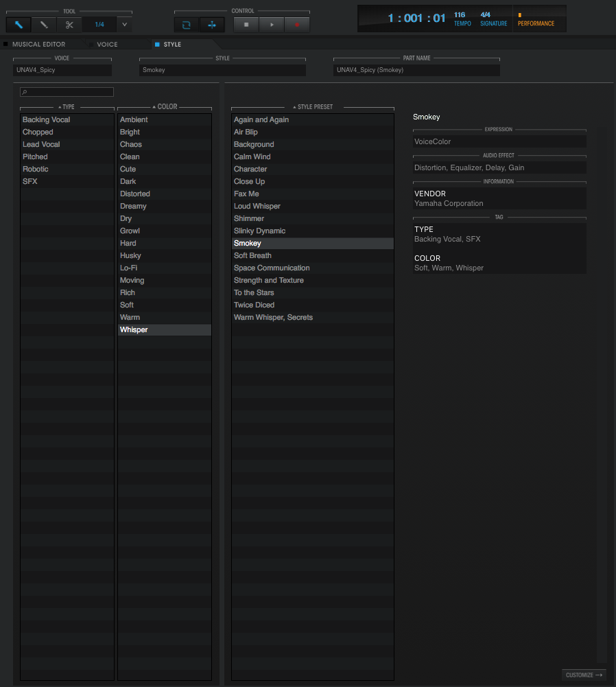Toggle the auto-scroll control button
616x687 pixels.
click(212, 25)
